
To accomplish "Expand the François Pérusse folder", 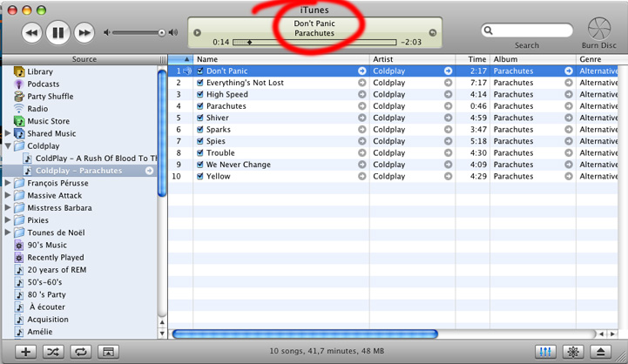I will (8, 183).
